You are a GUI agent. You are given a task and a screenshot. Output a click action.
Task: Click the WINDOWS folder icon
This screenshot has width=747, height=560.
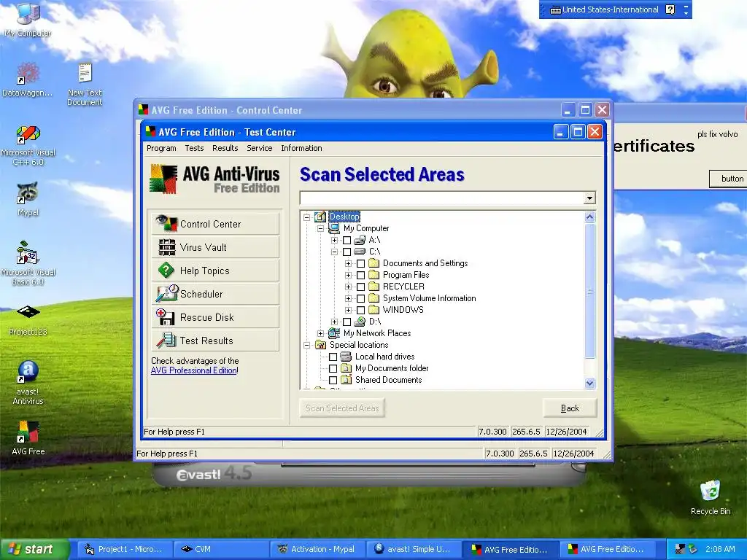point(374,310)
